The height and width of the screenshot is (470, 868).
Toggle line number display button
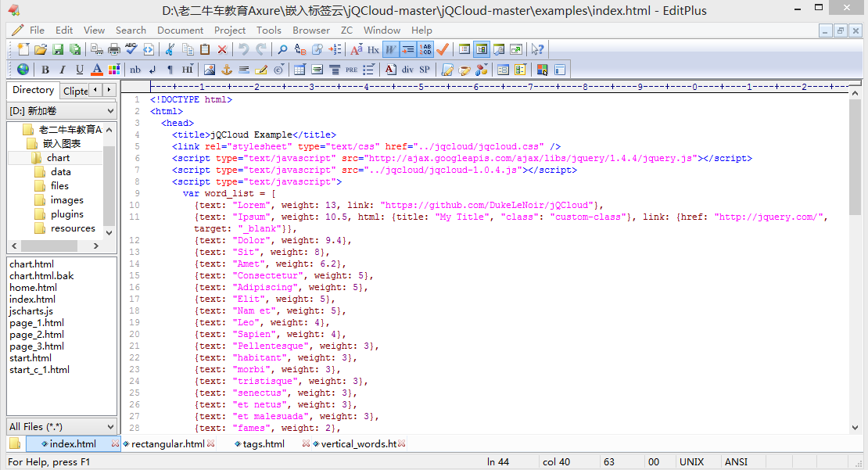425,49
